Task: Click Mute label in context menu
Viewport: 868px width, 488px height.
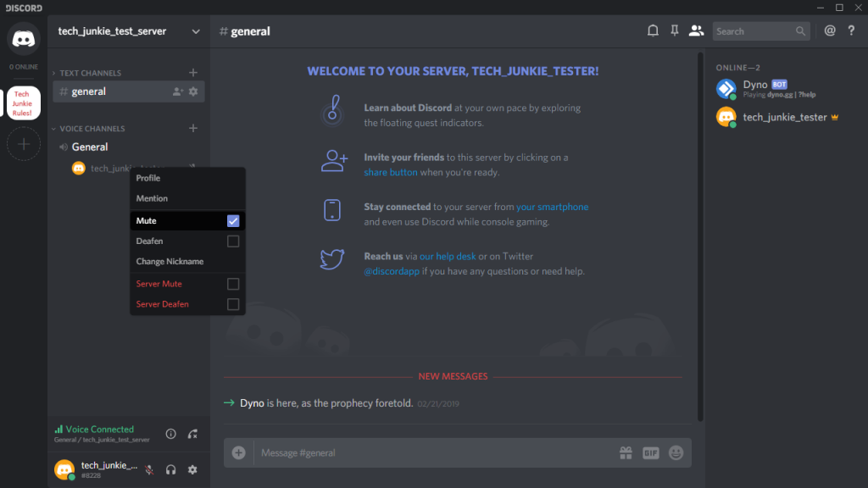Action: (146, 221)
